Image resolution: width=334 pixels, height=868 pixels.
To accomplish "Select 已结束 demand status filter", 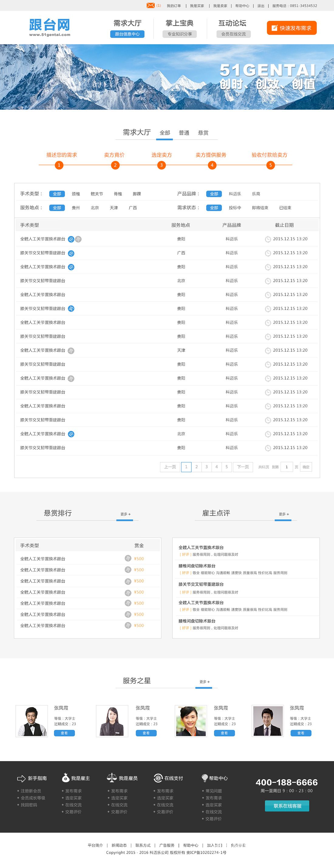I will tap(285, 207).
